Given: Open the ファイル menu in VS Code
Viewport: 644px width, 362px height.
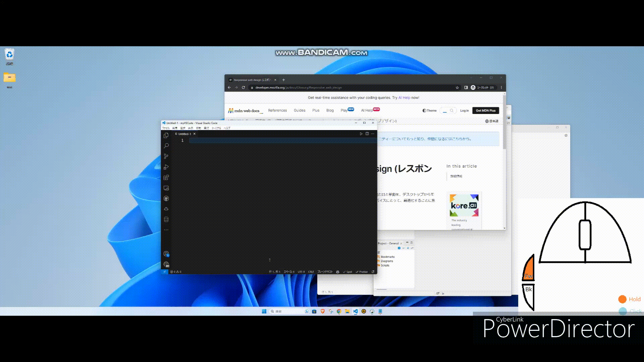Looking at the screenshot, I should point(166,128).
